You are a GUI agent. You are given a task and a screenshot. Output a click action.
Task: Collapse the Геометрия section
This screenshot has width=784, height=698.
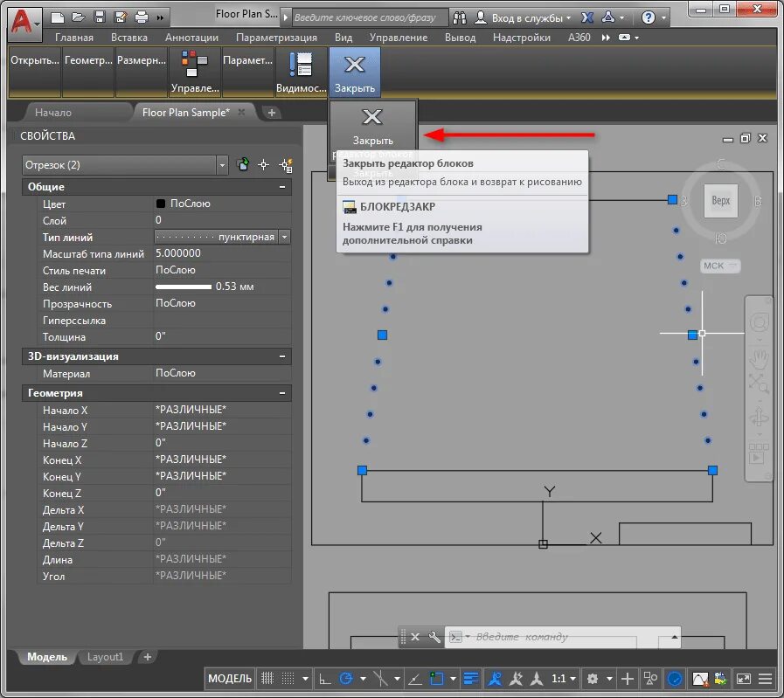282,394
